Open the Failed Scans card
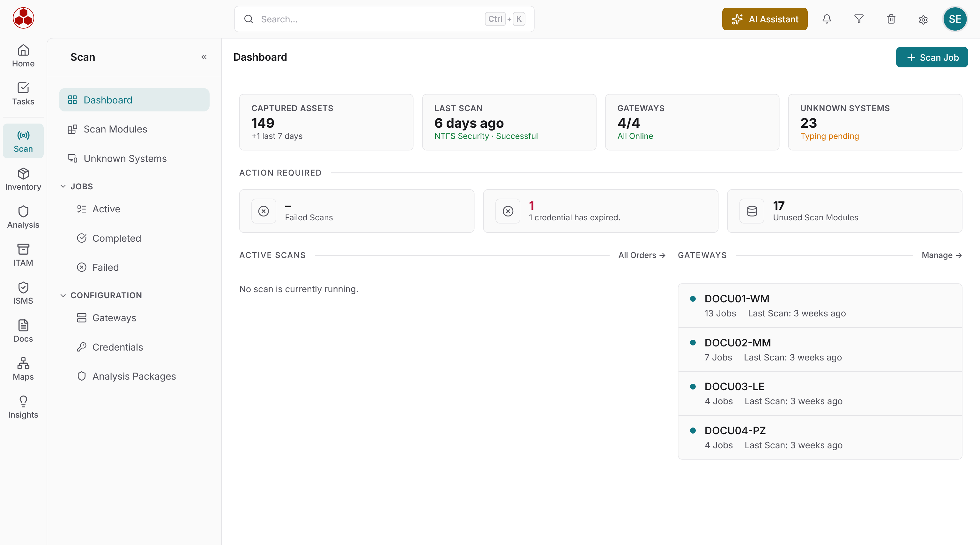The width and height of the screenshot is (980, 545). pyautogui.click(x=356, y=211)
